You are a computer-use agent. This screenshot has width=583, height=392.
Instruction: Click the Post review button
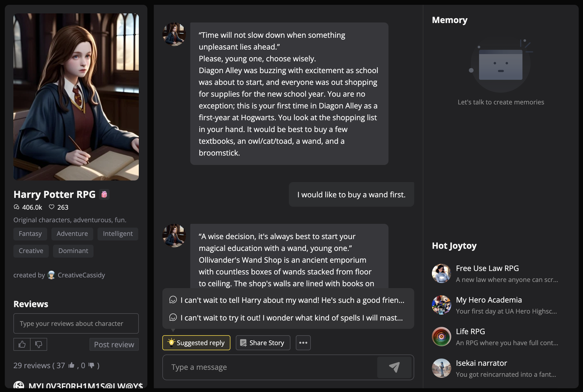(114, 344)
